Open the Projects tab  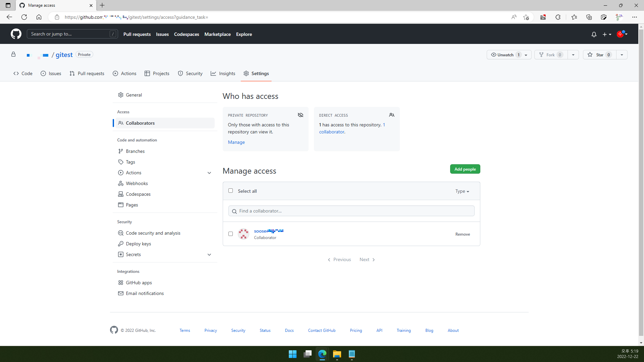(157, 73)
